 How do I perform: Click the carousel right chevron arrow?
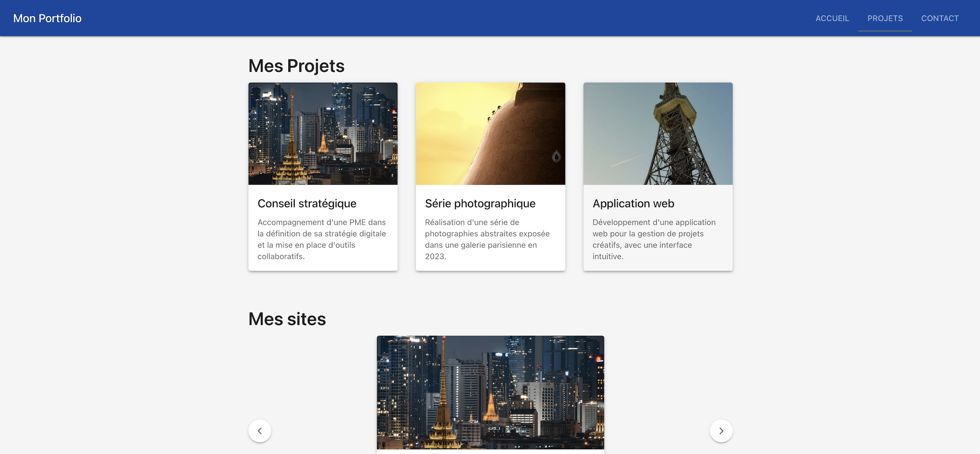pyautogui.click(x=721, y=430)
